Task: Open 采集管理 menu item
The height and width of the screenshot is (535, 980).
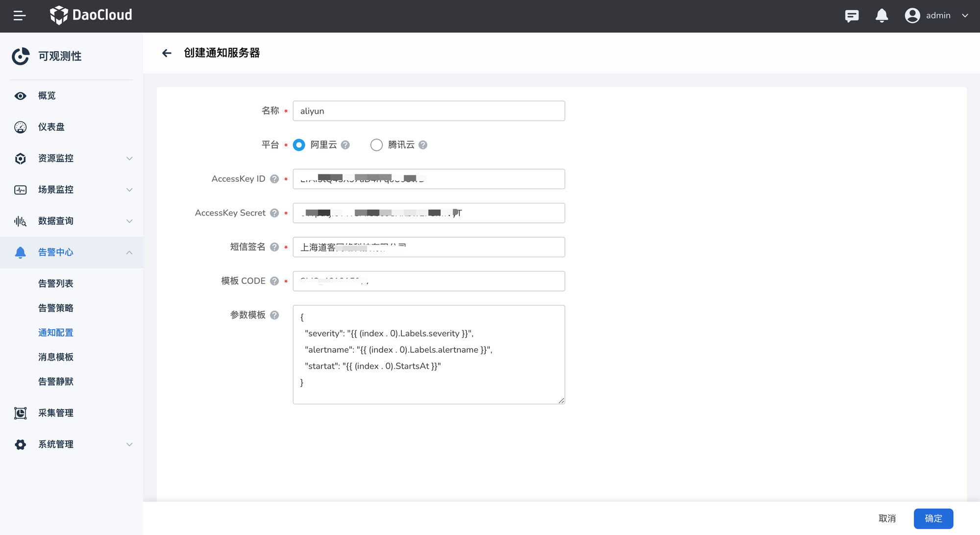Action: pos(72,413)
